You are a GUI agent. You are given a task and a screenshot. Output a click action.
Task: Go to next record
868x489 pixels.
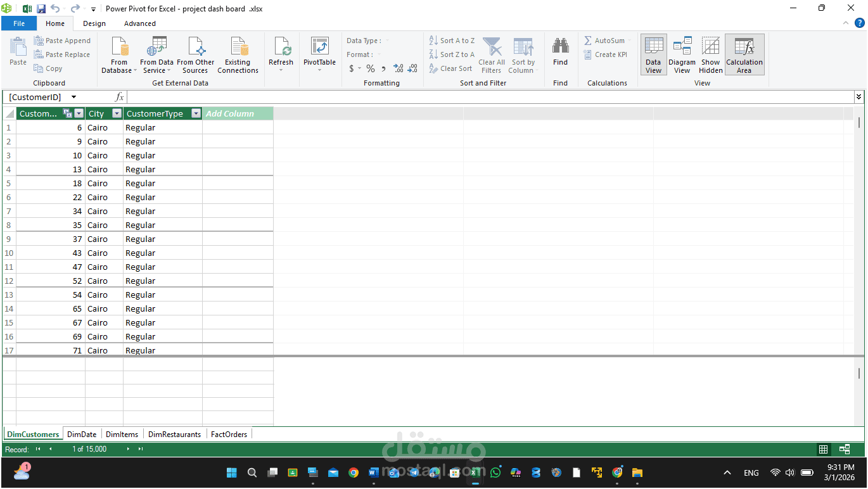[128, 449]
